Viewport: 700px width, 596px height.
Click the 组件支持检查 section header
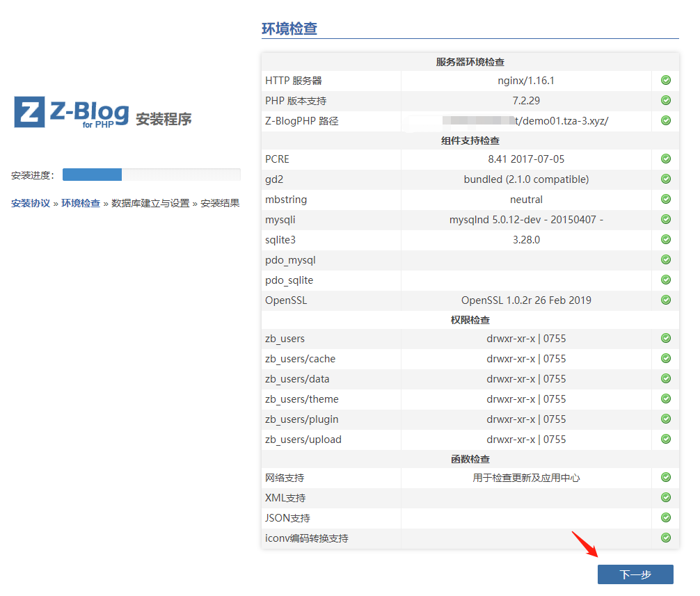(x=470, y=140)
